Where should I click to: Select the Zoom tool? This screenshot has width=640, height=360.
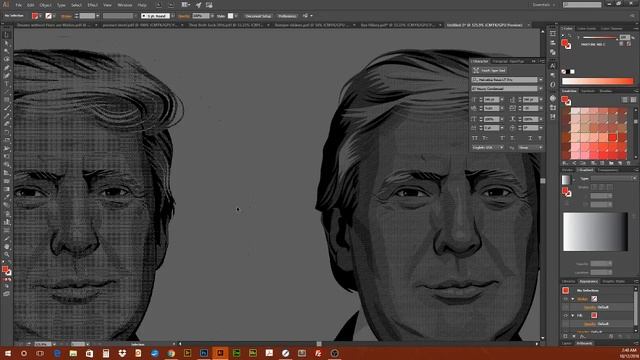(6, 255)
